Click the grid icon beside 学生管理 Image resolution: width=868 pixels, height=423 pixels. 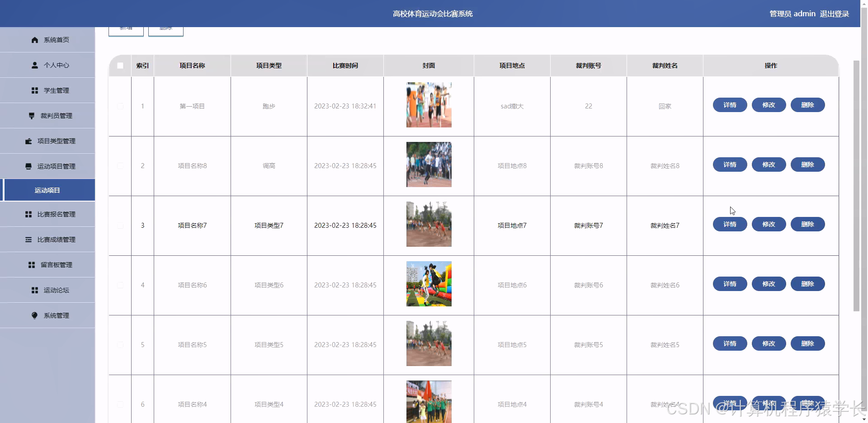(x=35, y=90)
